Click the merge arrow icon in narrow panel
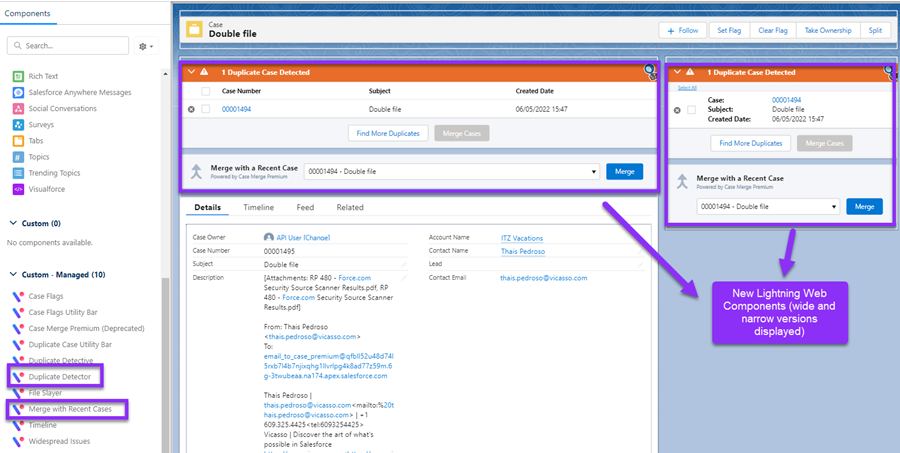This screenshot has width=900, height=453. click(x=682, y=182)
